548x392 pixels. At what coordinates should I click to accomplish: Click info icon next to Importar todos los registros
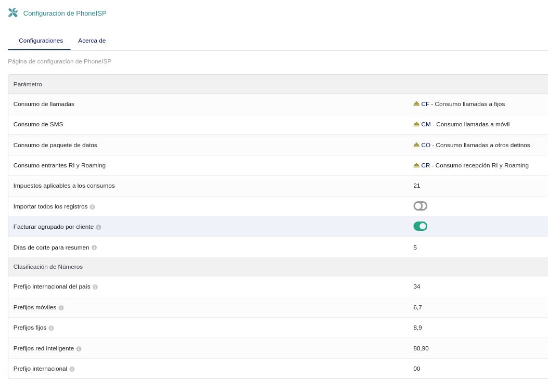(92, 207)
